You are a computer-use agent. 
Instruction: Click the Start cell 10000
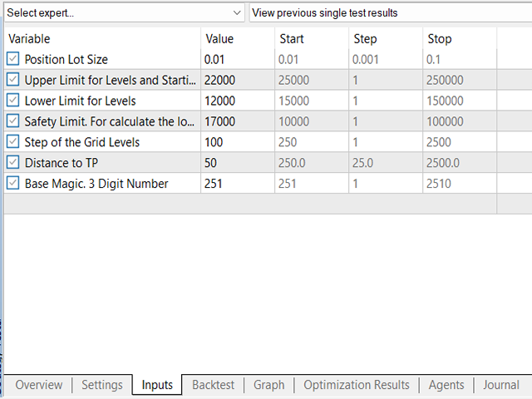pos(312,121)
